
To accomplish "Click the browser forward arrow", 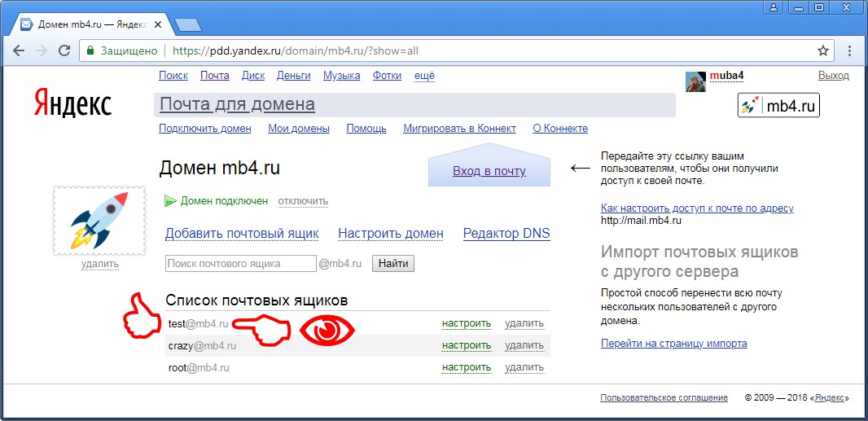I will 42,51.
